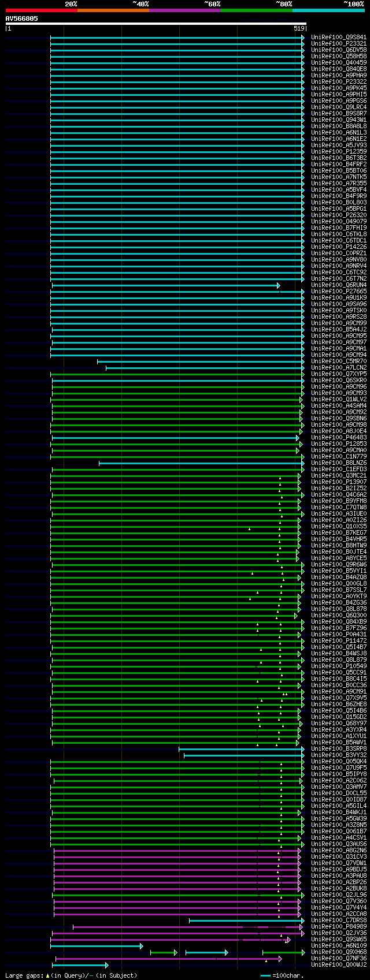The width and height of the screenshot is (370, 980).
Task: Open hit UniRef100_Q7XYP5
Action: tap(339, 374)
